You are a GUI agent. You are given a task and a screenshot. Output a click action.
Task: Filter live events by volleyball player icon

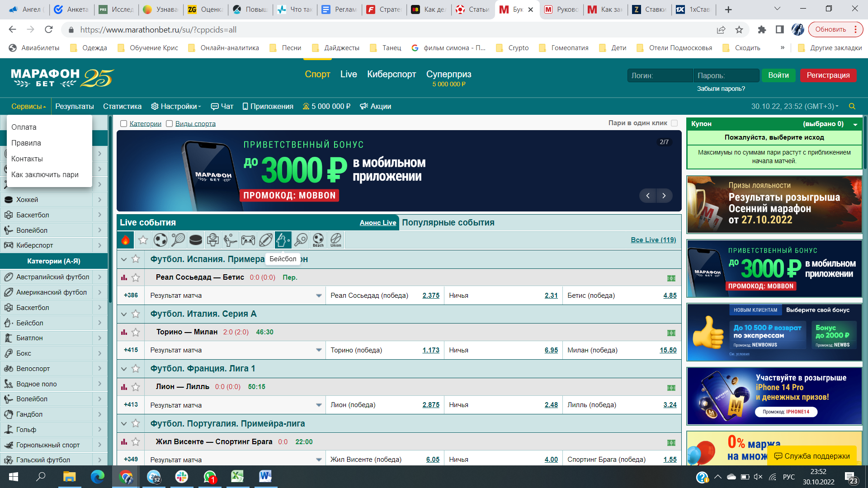point(231,240)
